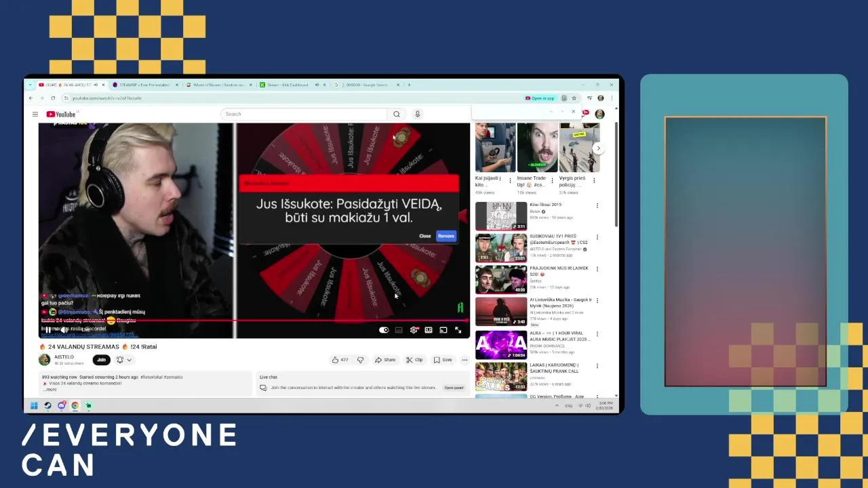The width and height of the screenshot is (868, 488).
Task: Bookmark this page with the star icon
Action: pos(574,98)
